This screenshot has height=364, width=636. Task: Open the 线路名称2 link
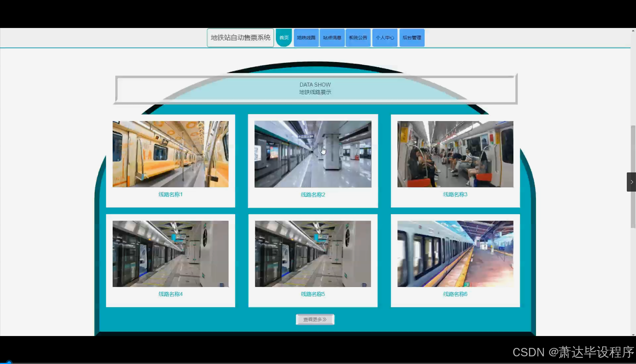(313, 195)
